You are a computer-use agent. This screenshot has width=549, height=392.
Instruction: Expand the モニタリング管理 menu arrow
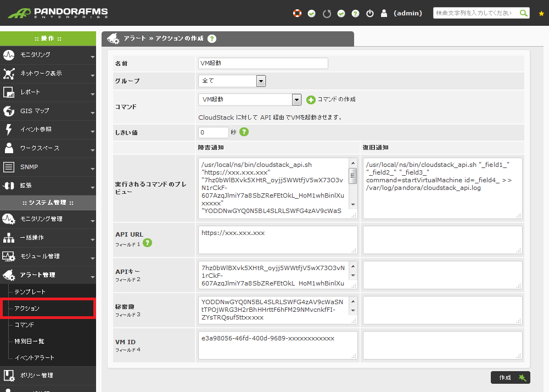[92, 221]
